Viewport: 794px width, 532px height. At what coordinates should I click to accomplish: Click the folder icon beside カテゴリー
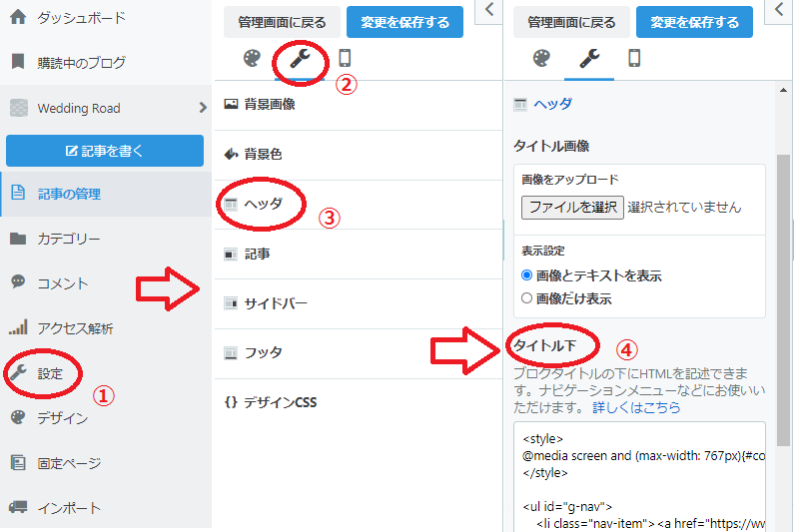pyautogui.click(x=18, y=238)
